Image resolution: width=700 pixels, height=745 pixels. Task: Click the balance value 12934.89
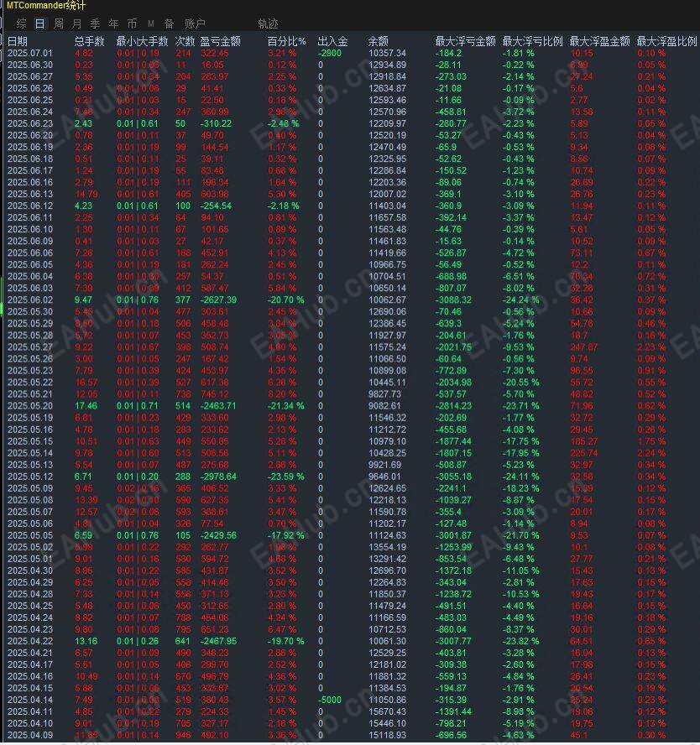(x=387, y=65)
